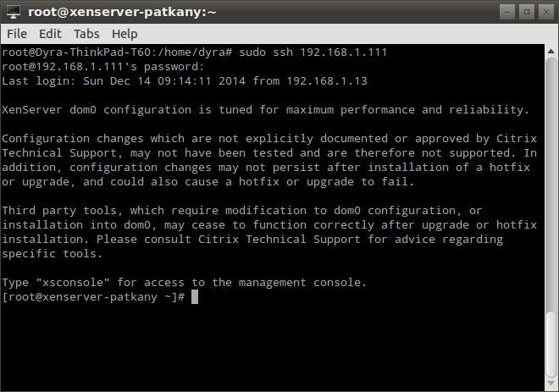Click the line starting 'addition, configuration changes'
The height and width of the screenshot is (392, 559).
click(266, 168)
